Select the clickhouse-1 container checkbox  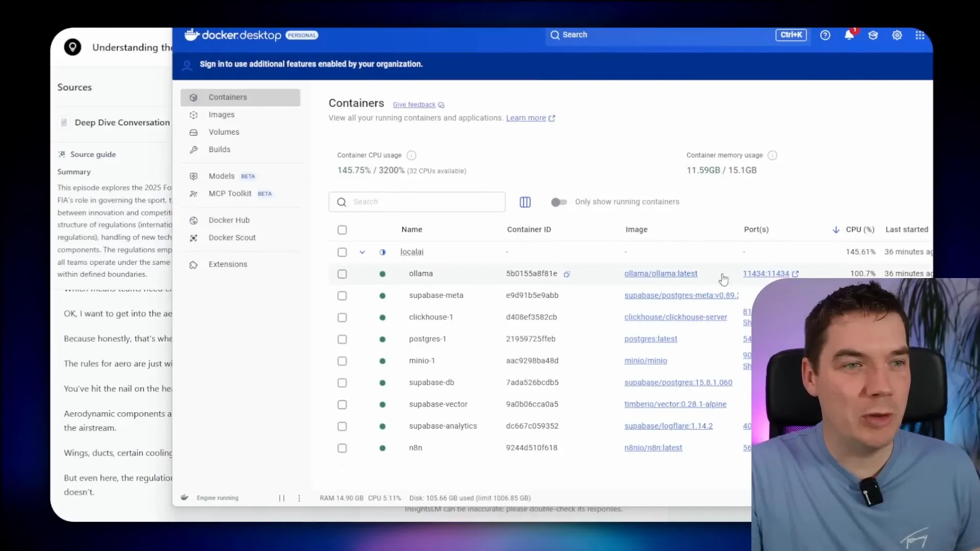click(x=342, y=317)
